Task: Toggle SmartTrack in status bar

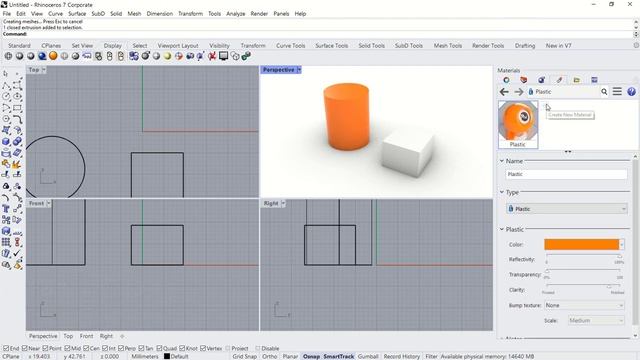Action: [338, 356]
